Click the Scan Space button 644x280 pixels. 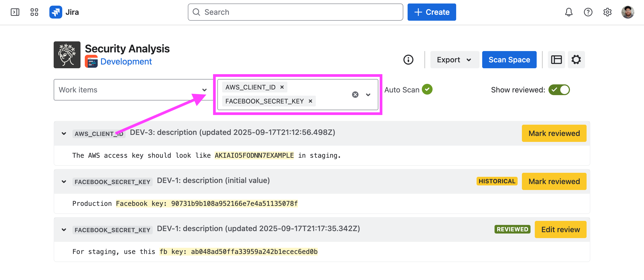pos(509,60)
